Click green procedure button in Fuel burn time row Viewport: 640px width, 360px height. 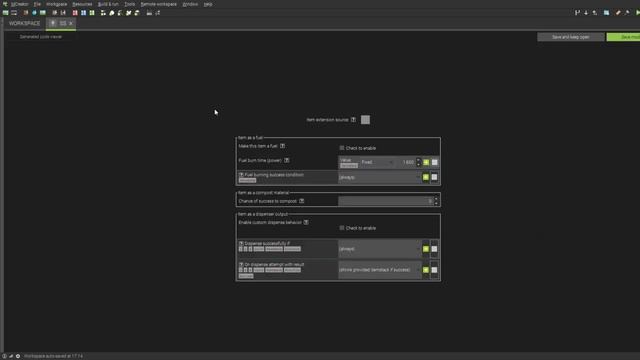point(426,162)
